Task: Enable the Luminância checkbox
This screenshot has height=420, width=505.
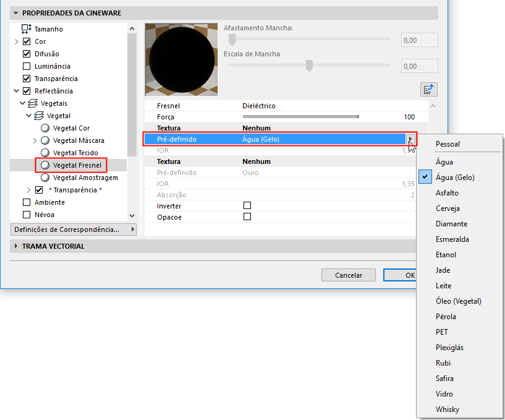Action: pos(27,66)
